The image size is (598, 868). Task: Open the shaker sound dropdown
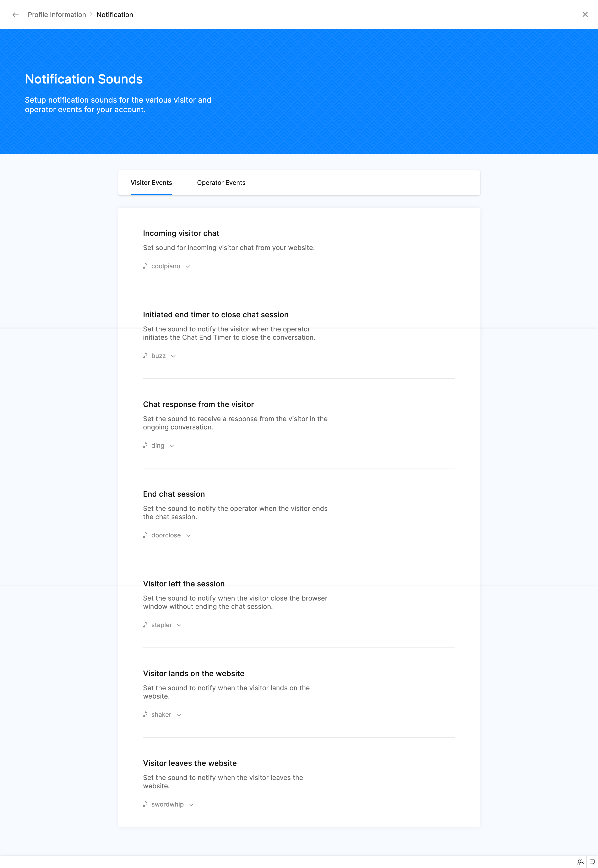179,715
